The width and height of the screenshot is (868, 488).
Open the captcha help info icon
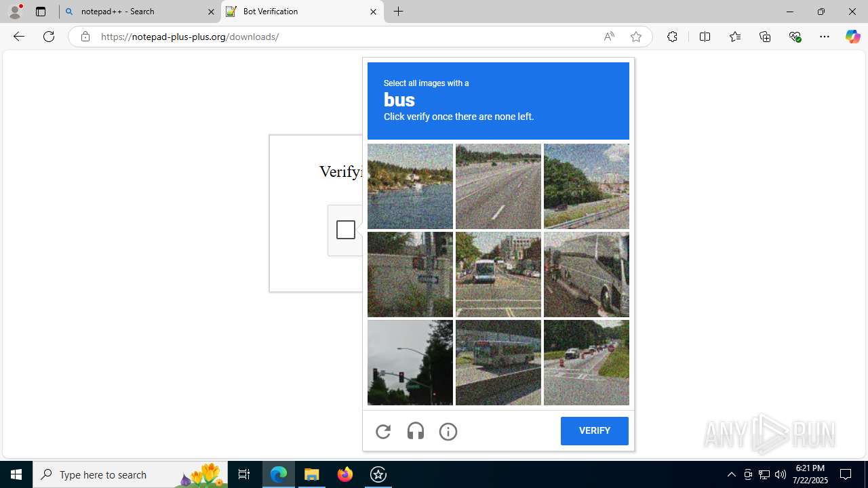coord(448,431)
